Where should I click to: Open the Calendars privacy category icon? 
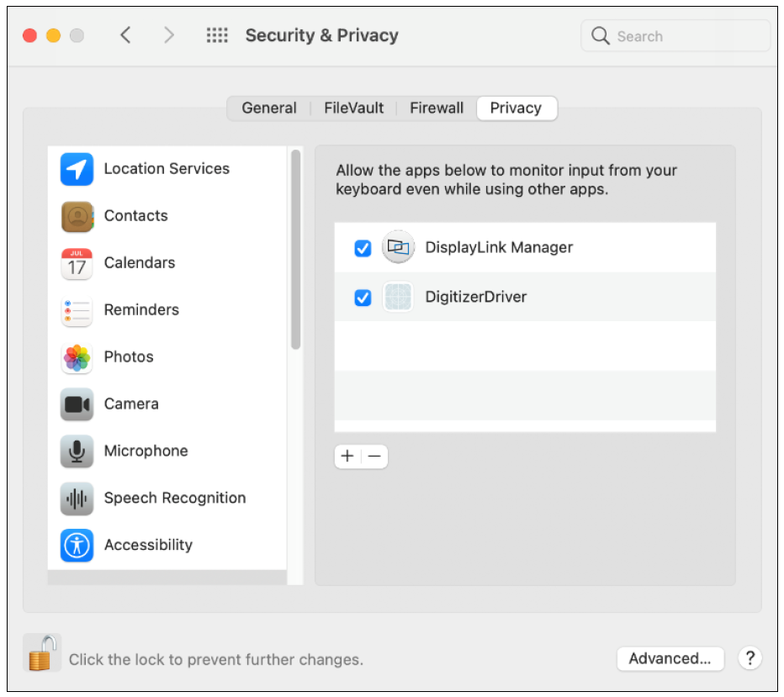(77, 263)
